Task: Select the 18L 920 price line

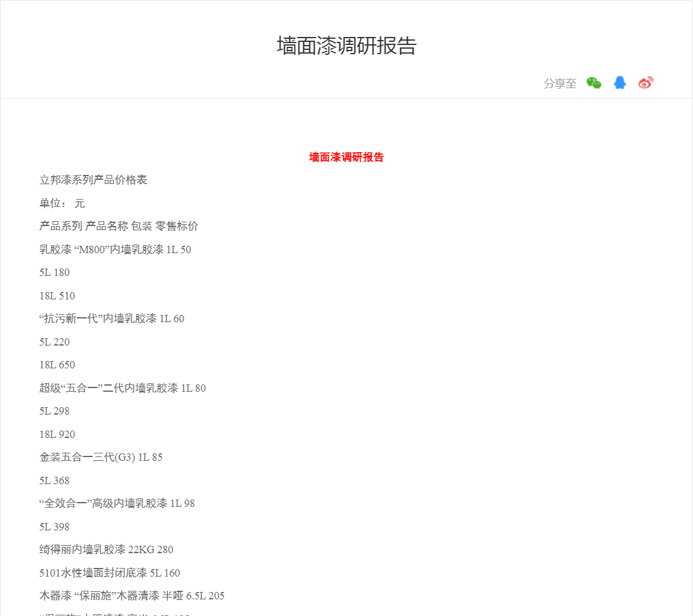Action: [57, 434]
